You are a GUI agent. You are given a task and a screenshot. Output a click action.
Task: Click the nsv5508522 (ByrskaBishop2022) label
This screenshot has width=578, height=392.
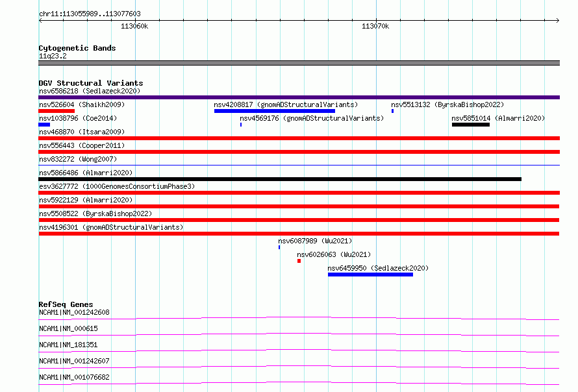click(95, 214)
